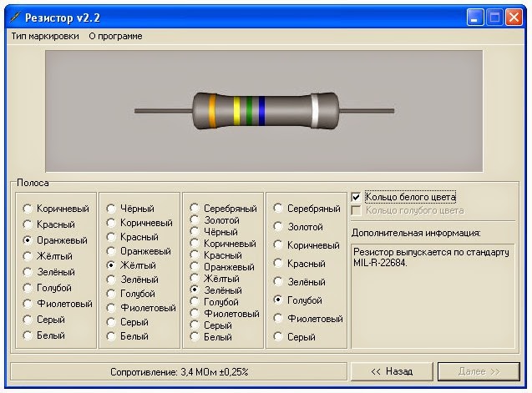The height and width of the screenshot is (393, 532).
Task: Click the resistor image preview
Action: coord(264,111)
